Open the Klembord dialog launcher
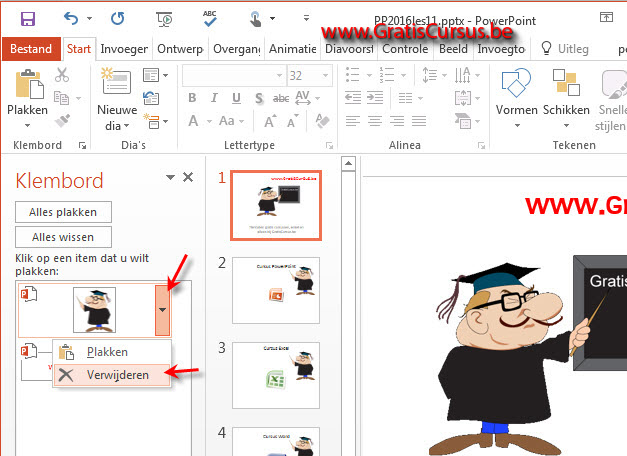The width and height of the screenshot is (627, 456). tap(82, 146)
